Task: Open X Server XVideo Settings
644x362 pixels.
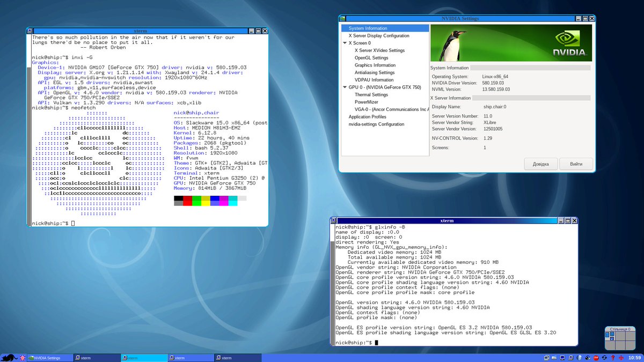Action: [x=379, y=50]
